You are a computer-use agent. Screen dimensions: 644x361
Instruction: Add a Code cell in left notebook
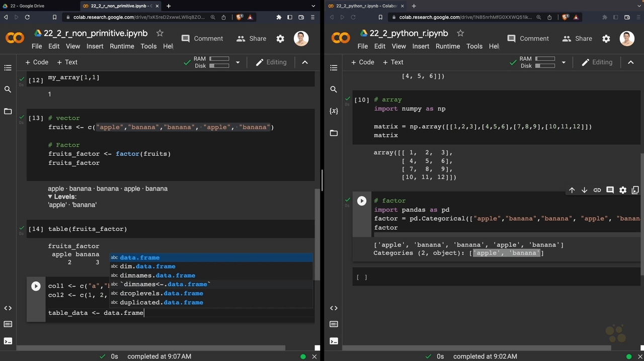click(x=37, y=62)
